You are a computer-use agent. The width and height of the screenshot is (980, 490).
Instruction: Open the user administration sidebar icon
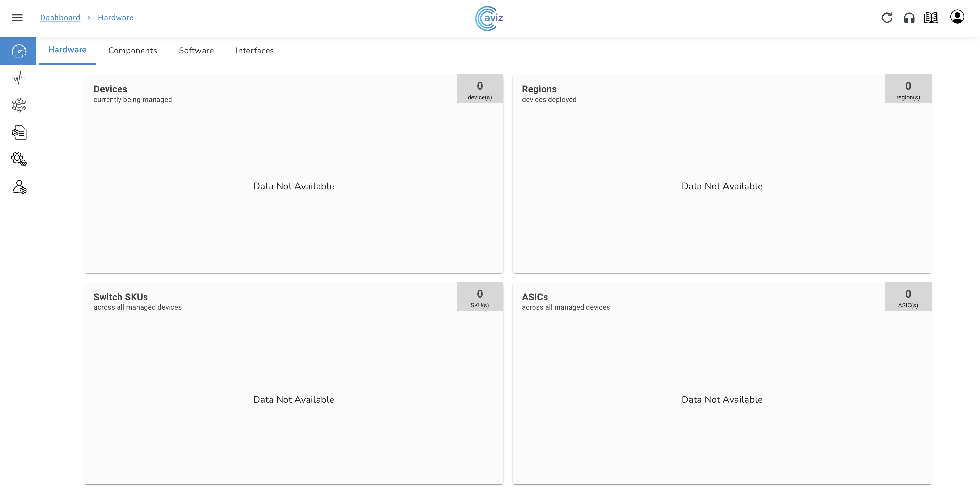click(x=19, y=187)
